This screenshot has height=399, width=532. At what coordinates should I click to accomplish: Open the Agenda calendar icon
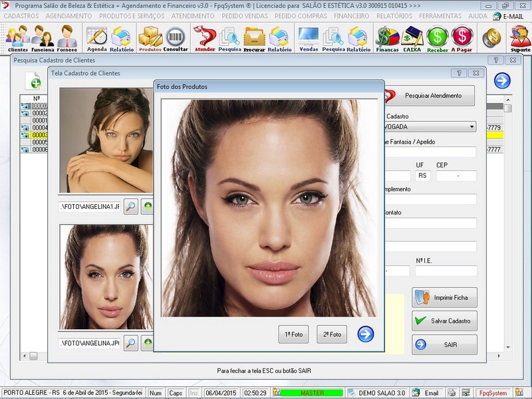97,39
